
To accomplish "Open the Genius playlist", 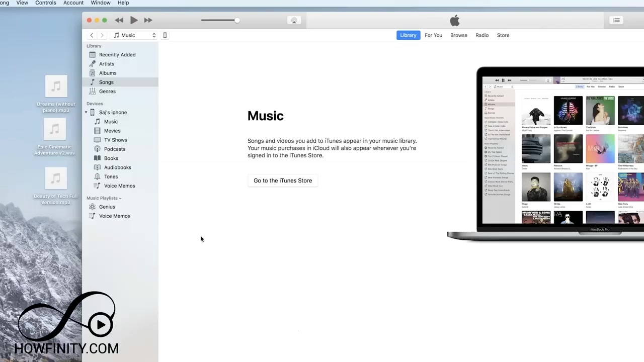I will pos(121,207).
